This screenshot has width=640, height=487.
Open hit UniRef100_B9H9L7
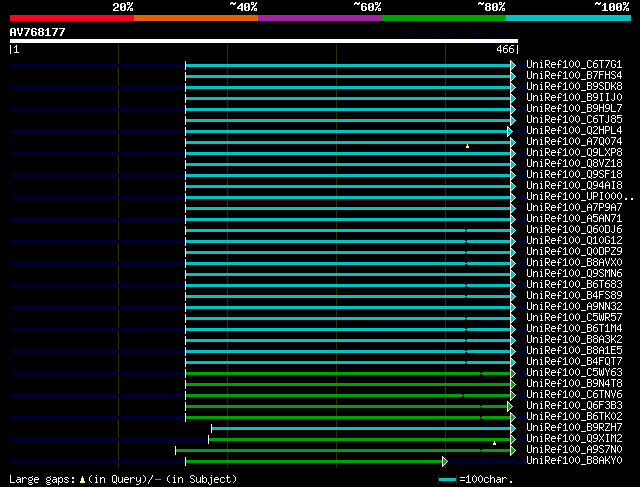574,109
